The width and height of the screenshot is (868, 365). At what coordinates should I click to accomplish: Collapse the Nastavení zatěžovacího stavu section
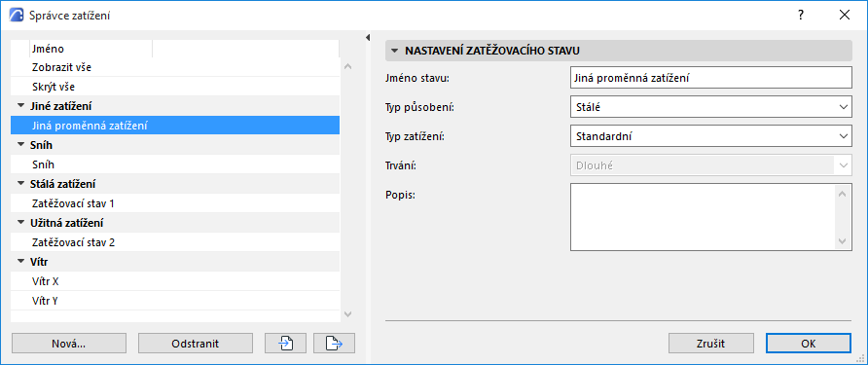pos(394,51)
